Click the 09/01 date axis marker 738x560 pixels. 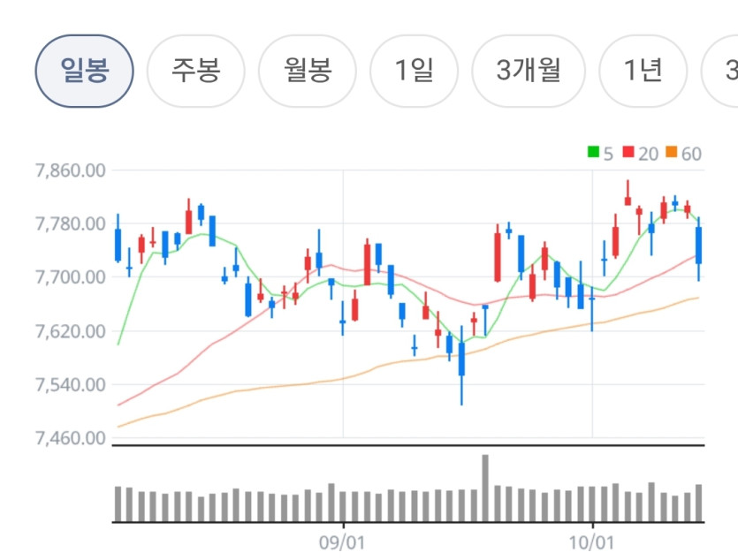(x=342, y=542)
